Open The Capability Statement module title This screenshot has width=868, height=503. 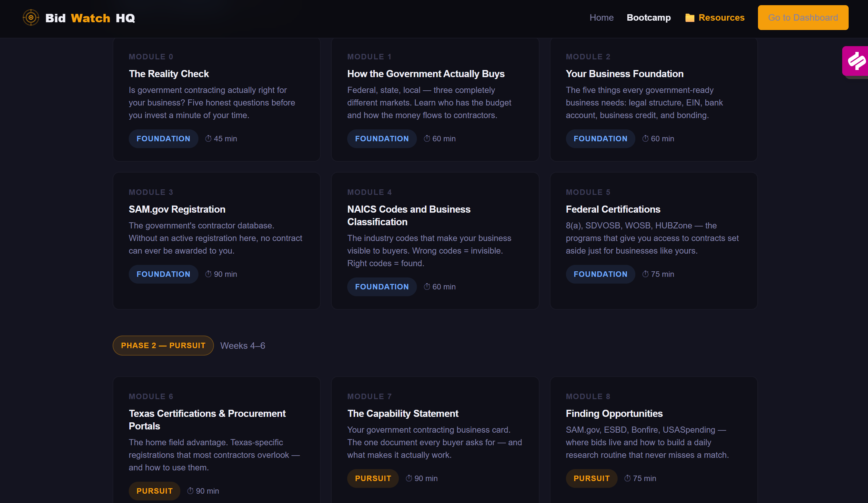pyautogui.click(x=403, y=413)
